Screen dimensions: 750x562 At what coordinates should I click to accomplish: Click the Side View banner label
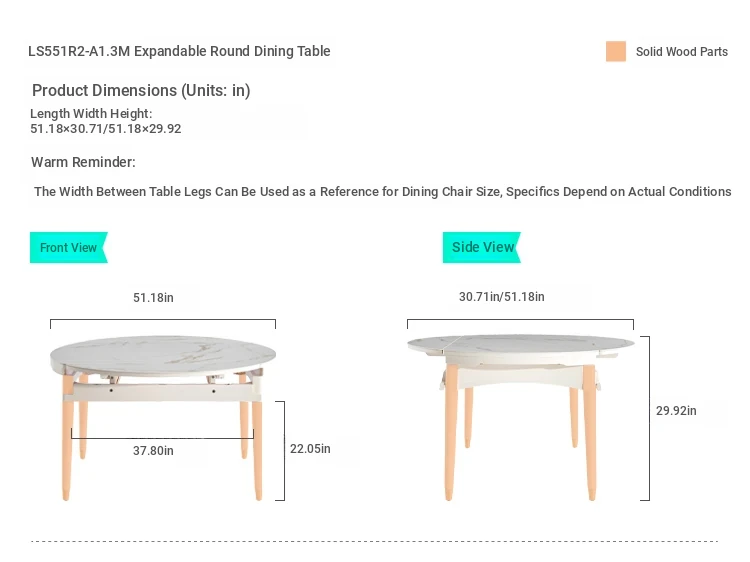pyautogui.click(x=482, y=247)
